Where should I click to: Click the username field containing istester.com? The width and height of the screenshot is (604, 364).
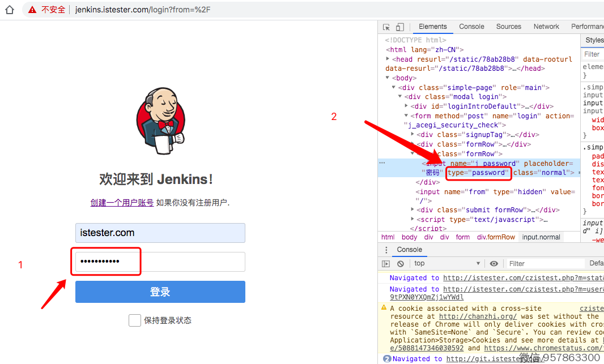tap(160, 233)
